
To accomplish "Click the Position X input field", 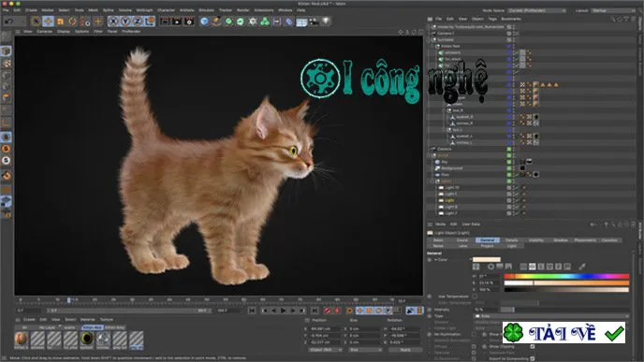I will pyautogui.click(x=325, y=328).
